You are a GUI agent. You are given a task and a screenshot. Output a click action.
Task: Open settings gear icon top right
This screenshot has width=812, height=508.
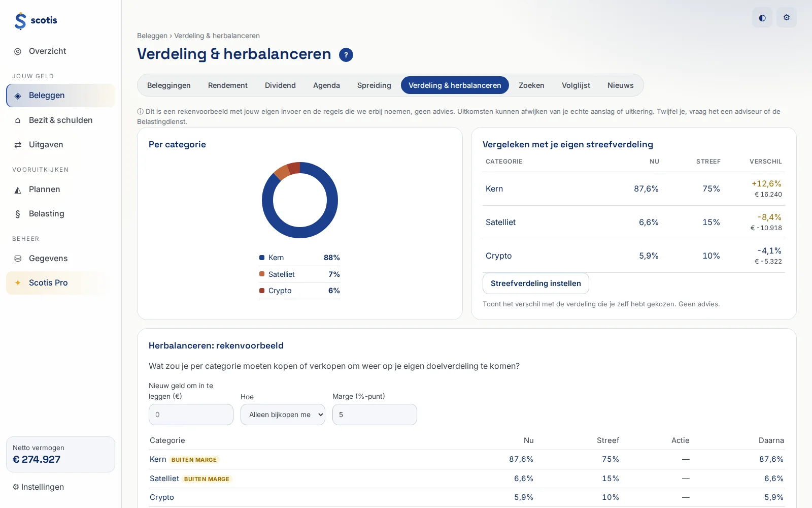point(787,18)
